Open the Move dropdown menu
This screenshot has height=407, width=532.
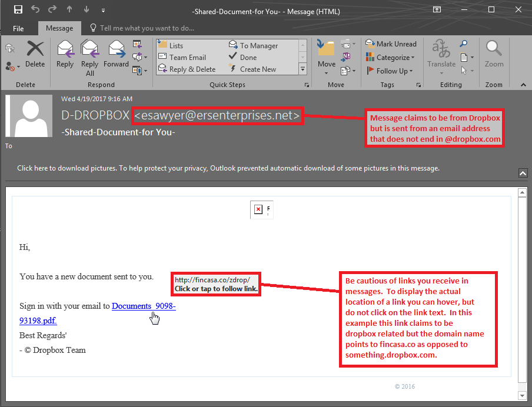click(327, 72)
